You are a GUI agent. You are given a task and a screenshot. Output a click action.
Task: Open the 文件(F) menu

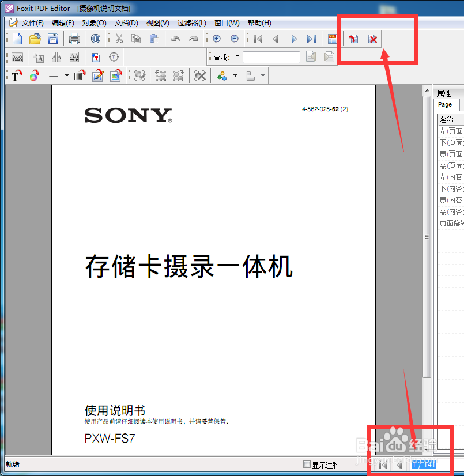32,23
